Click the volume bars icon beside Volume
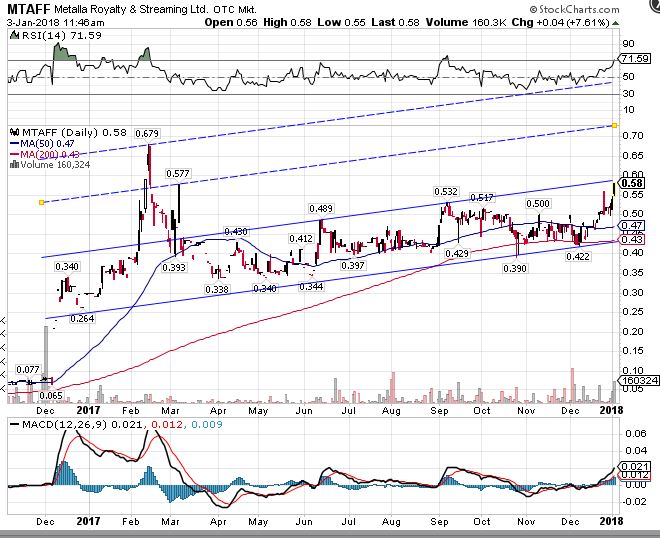 (x=14, y=164)
